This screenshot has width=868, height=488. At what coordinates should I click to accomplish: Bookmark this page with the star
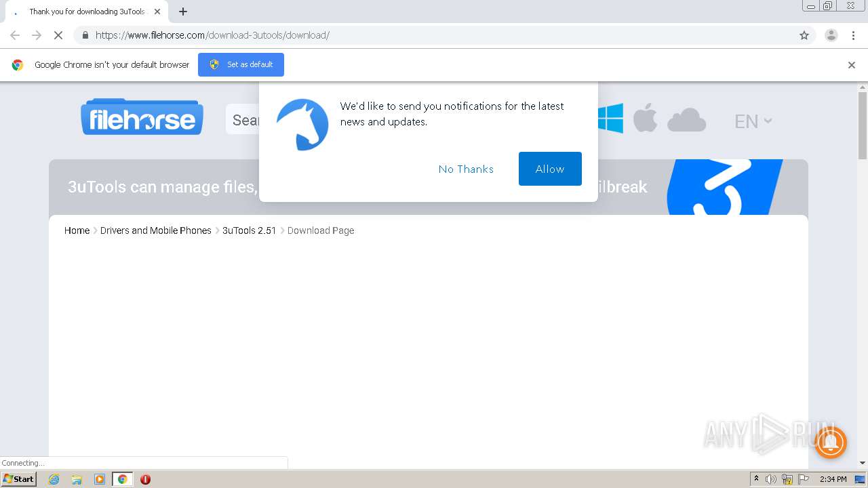tap(804, 35)
